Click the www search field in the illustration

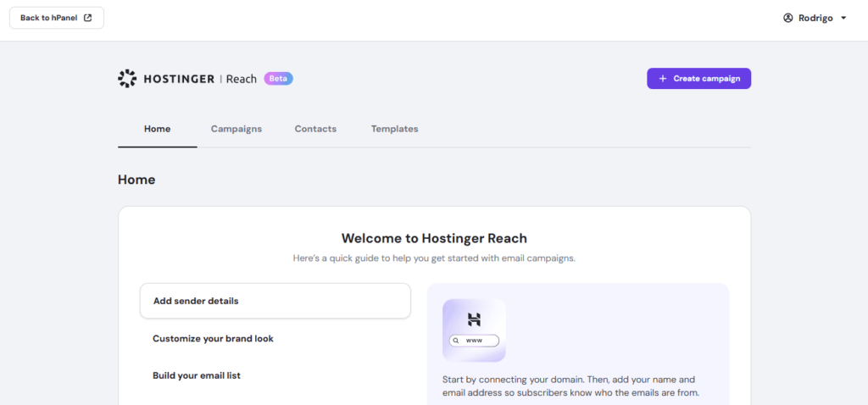click(478, 341)
